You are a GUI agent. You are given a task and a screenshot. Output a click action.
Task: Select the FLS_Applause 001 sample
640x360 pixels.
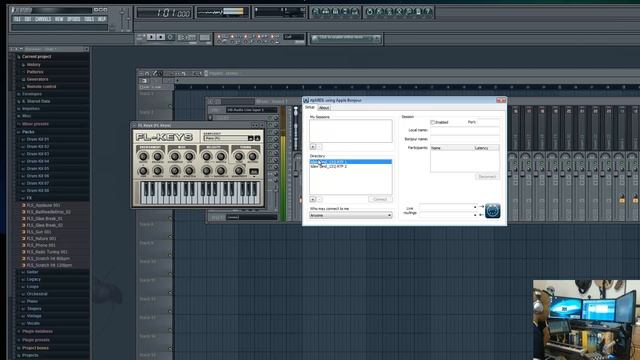43,205
